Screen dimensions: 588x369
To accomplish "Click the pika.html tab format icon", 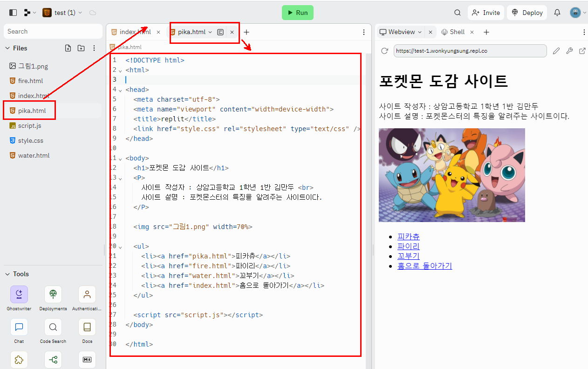I will coord(221,32).
